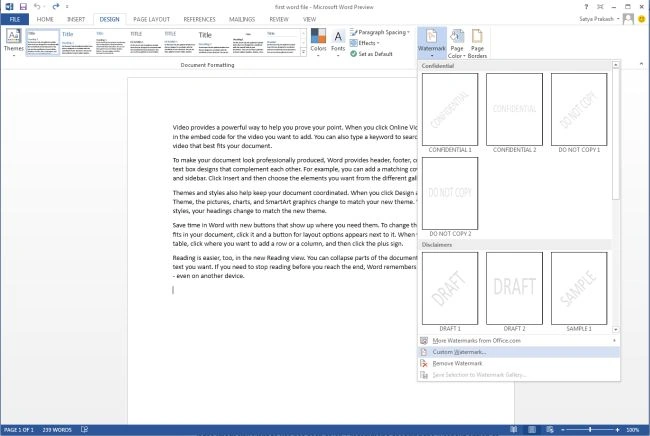This screenshot has width=650, height=436.
Task: Click the Watermark ribbon button
Action: pos(432,42)
